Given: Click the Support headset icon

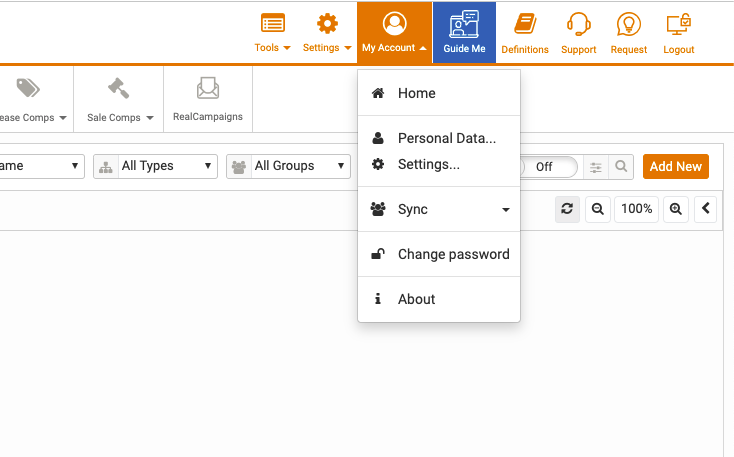Looking at the screenshot, I should [579, 24].
